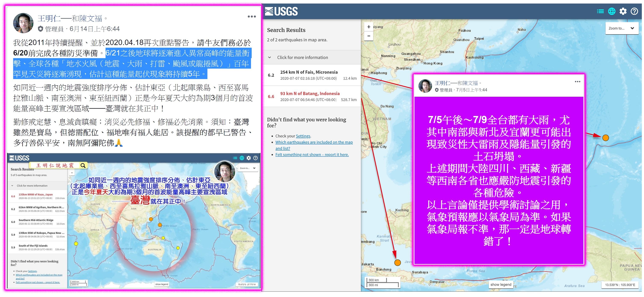Click the author avatar on the July 5 post
This screenshot has width=644, height=297.
coord(425,86)
